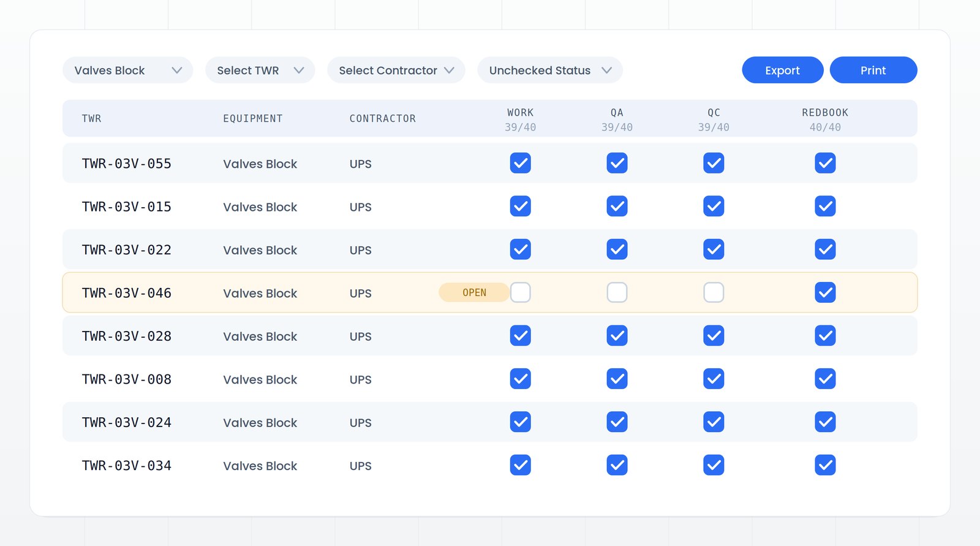Click the QC column header

point(714,113)
